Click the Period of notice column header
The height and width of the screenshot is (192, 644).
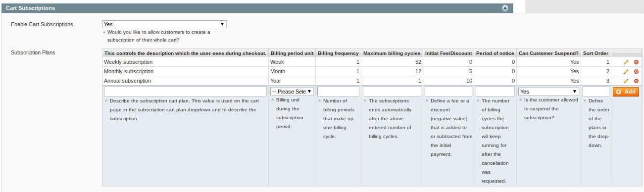tap(495, 53)
